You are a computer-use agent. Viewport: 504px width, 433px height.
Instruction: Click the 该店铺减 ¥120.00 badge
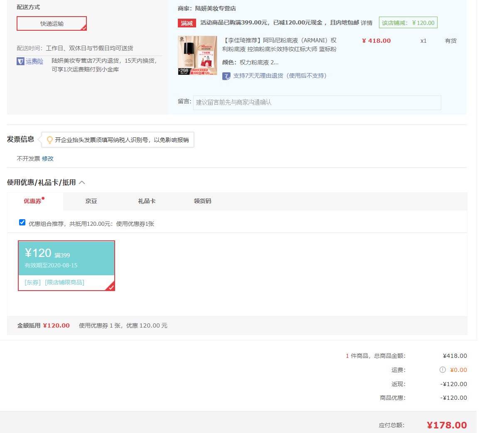pos(408,23)
